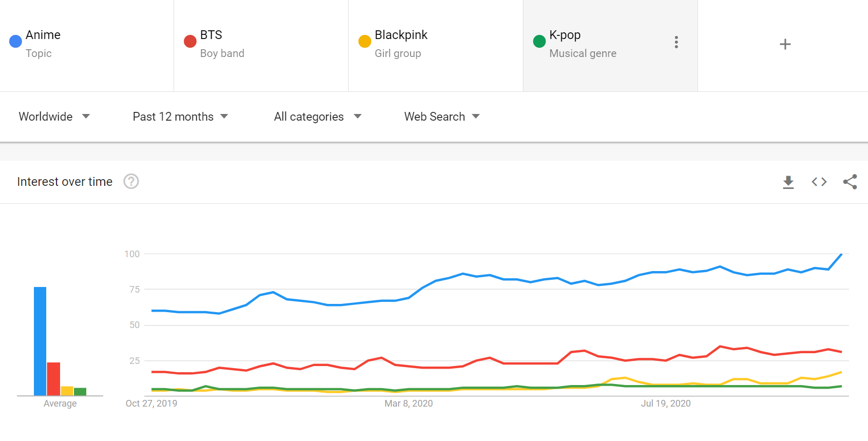The image size is (868, 441).
Task: Open the Interest over time help icon
Action: pyautogui.click(x=131, y=182)
